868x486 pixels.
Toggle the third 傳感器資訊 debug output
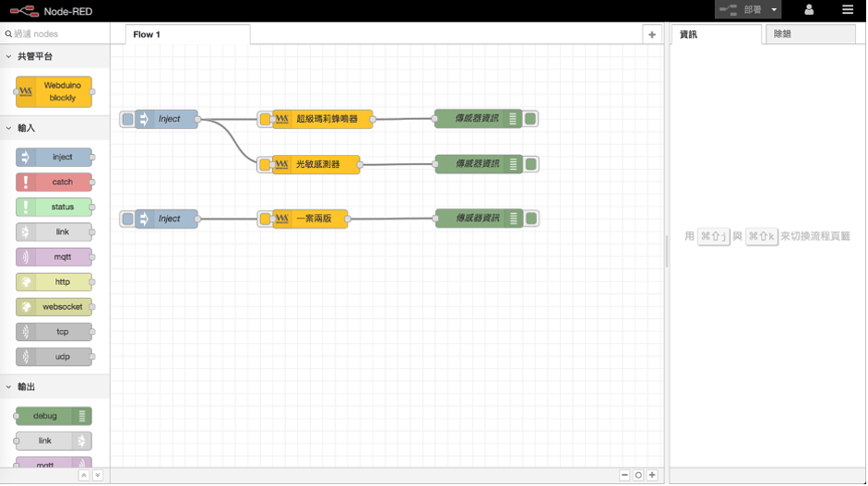coord(531,218)
